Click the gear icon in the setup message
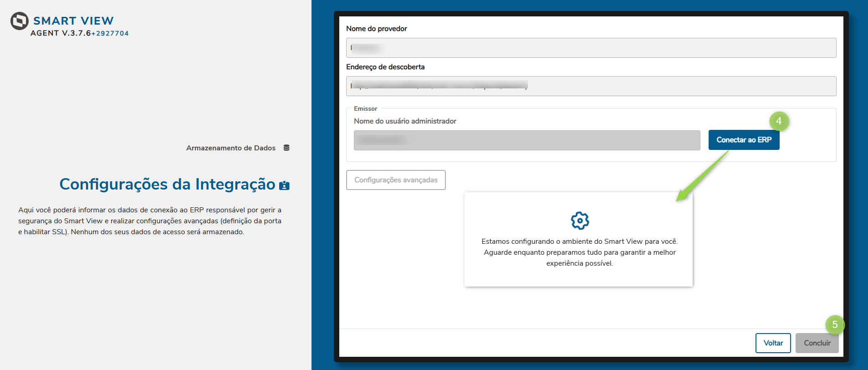The width and height of the screenshot is (868, 370). point(580,221)
